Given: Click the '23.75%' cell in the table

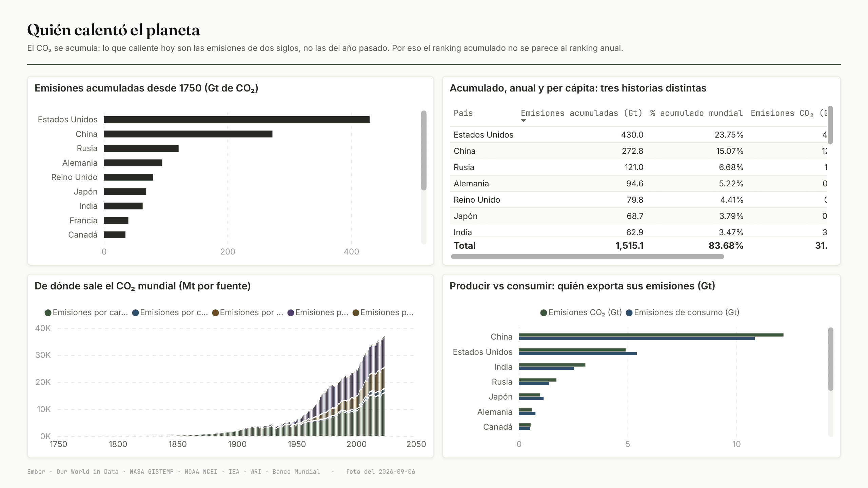Looking at the screenshot, I should (729, 135).
